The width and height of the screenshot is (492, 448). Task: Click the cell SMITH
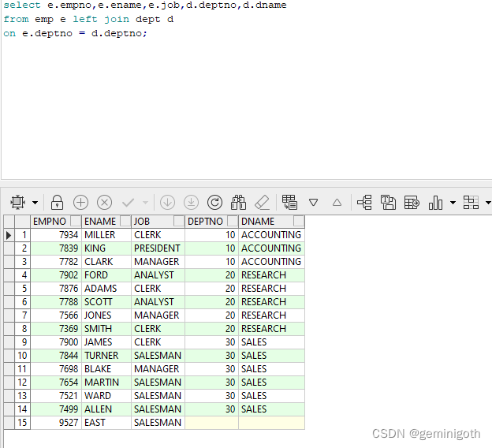(106, 329)
